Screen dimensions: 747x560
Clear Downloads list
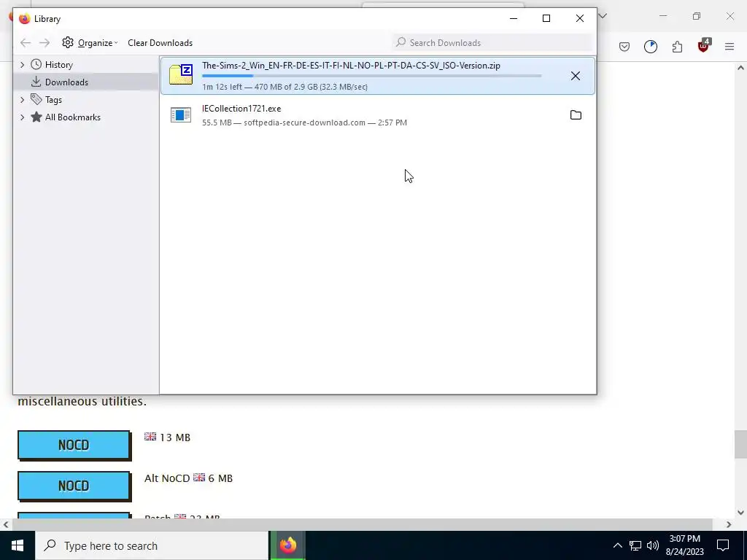(160, 43)
